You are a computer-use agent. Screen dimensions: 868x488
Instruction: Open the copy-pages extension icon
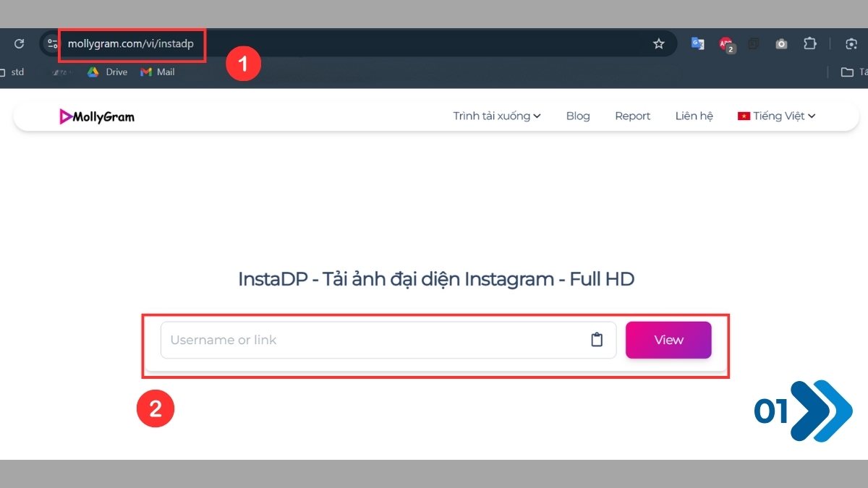(x=754, y=43)
